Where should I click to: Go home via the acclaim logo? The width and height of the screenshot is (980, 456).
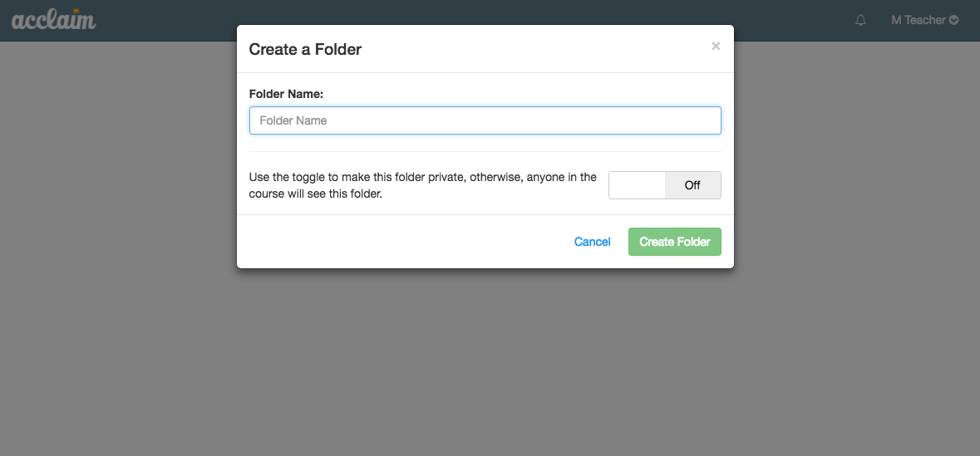[x=54, y=19]
